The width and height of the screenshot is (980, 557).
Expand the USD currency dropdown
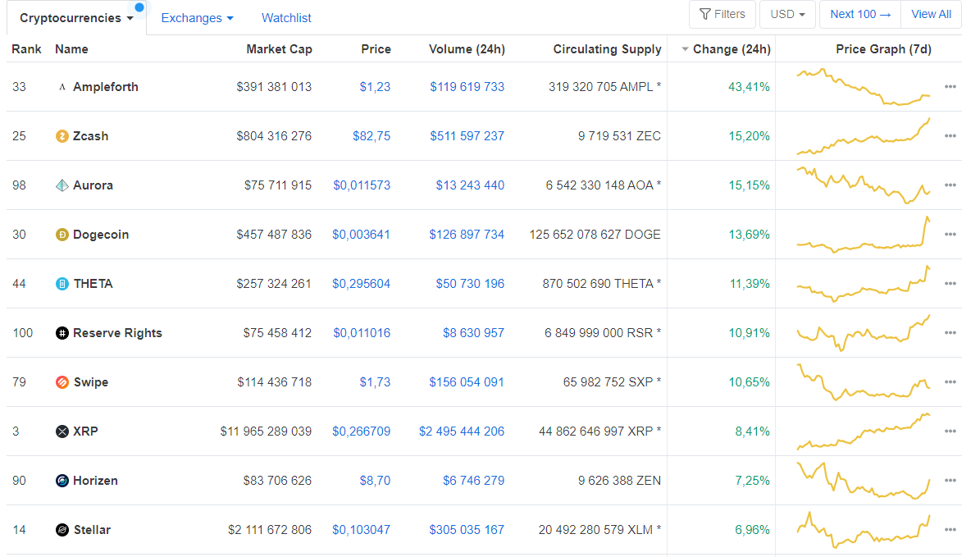[787, 14]
